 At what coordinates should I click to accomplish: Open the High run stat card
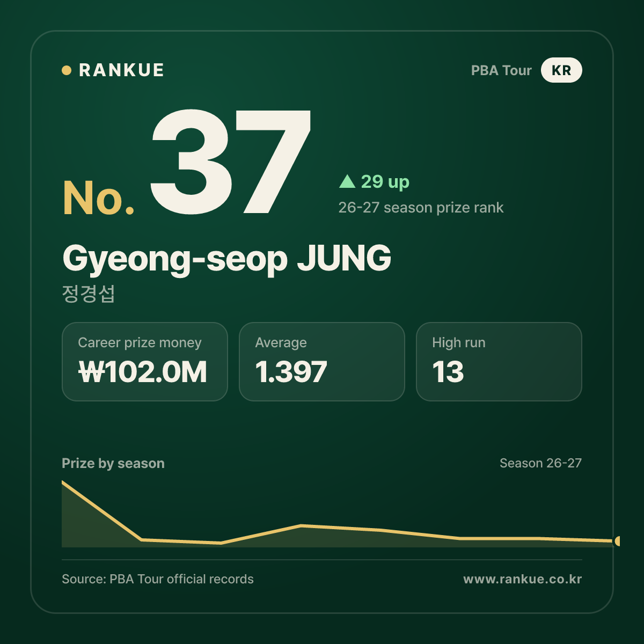tap(499, 362)
